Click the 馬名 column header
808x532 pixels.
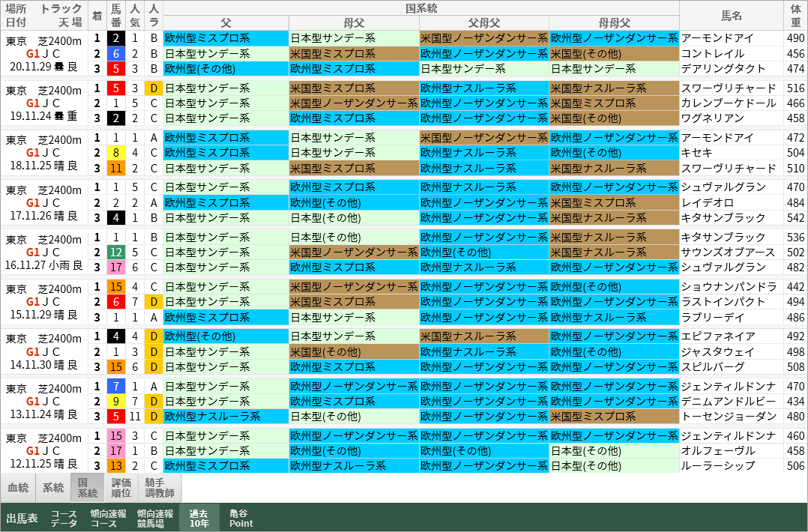[x=732, y=15]
